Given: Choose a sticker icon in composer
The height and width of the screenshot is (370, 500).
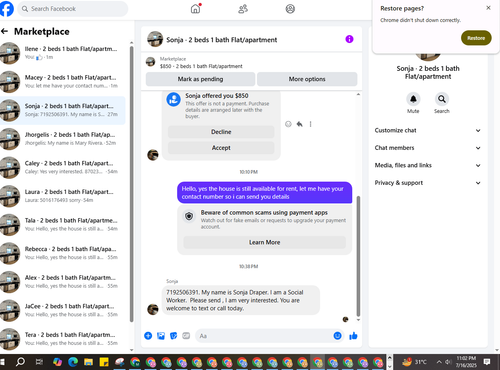Looking at the screenshot, I should pos(174,336).
